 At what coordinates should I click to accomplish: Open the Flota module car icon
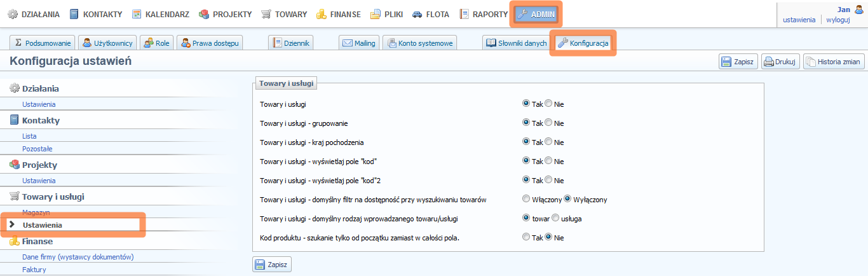(417, 14)
